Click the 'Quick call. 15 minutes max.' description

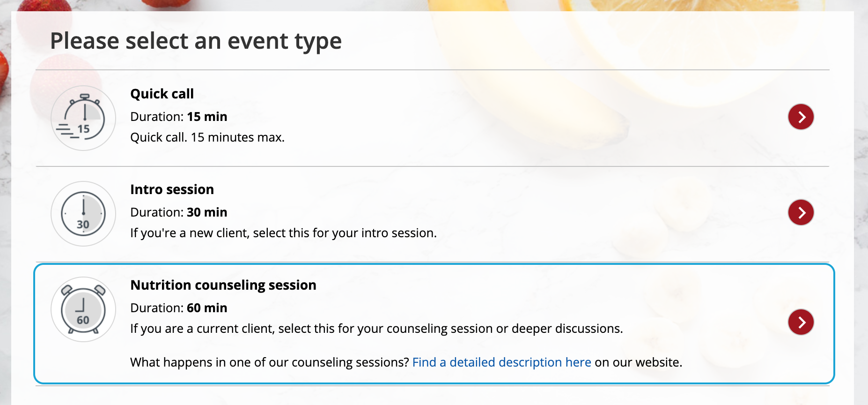pos(207,137)
